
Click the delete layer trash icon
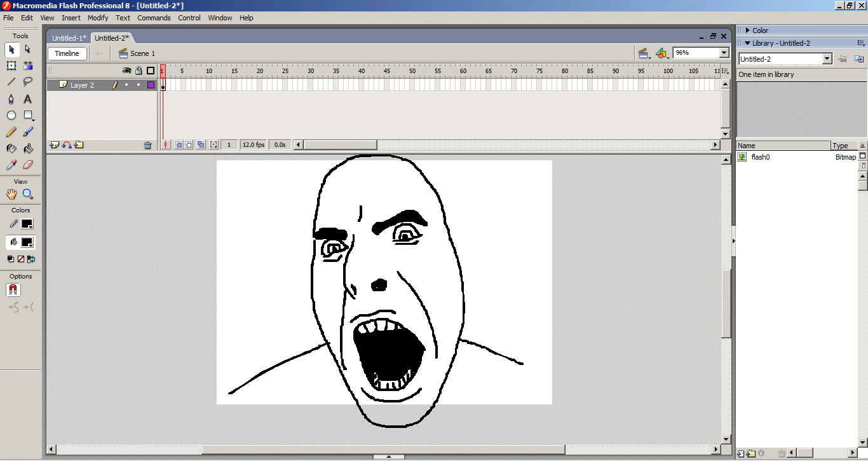[x=148, y=145]
